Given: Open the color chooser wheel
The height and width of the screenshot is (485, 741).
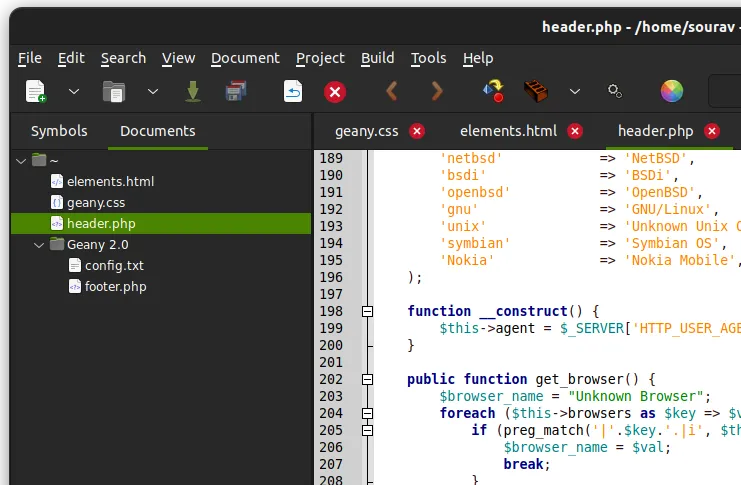Looking at the screenshot, I should pos(672,92).
